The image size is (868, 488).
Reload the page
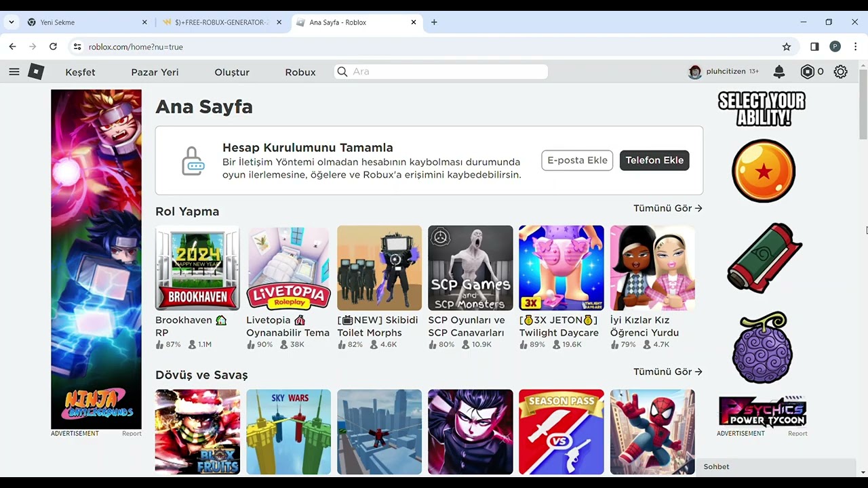pyautogui.click(x=53, y=47)
